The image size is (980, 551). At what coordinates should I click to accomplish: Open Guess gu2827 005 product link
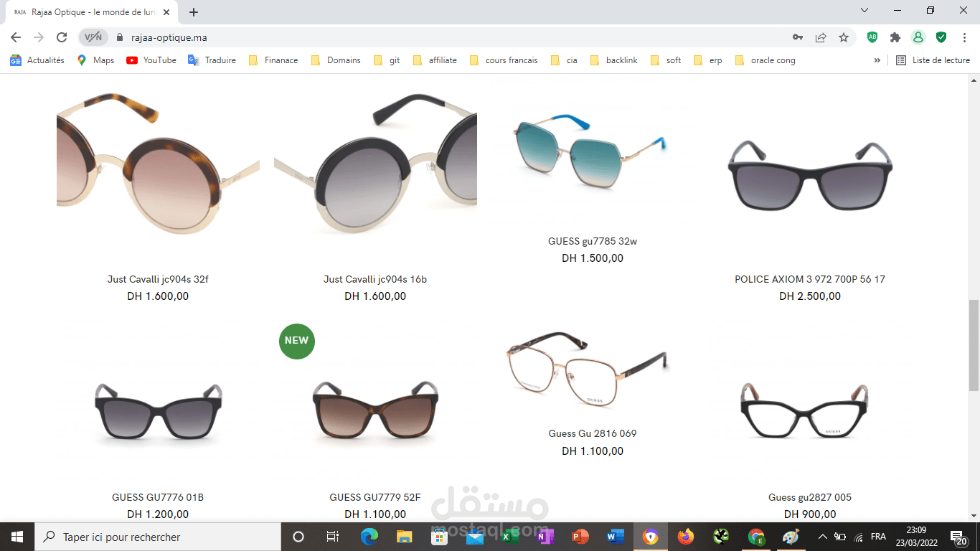(810, 497)
